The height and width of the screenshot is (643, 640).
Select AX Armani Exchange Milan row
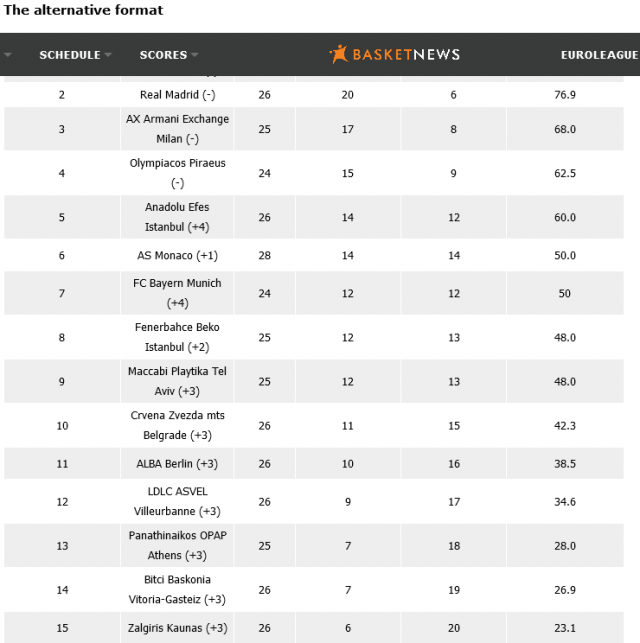point(178,128)
